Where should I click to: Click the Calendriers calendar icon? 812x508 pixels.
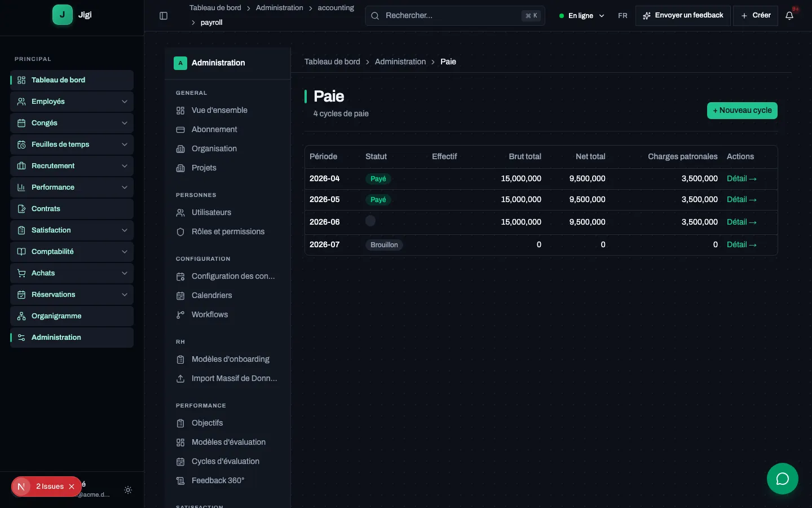coord(180,296)
